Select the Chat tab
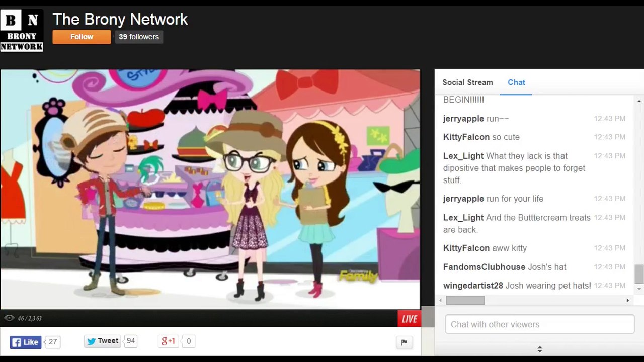This screenshot has width=644, height=362. click(x=516, y=82)
